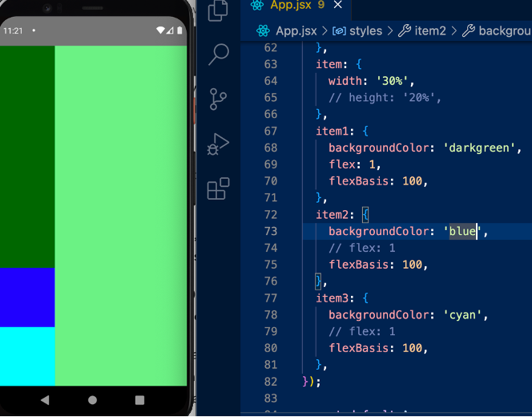Tap the cyan box in emulator

click(x=27, y=356)
